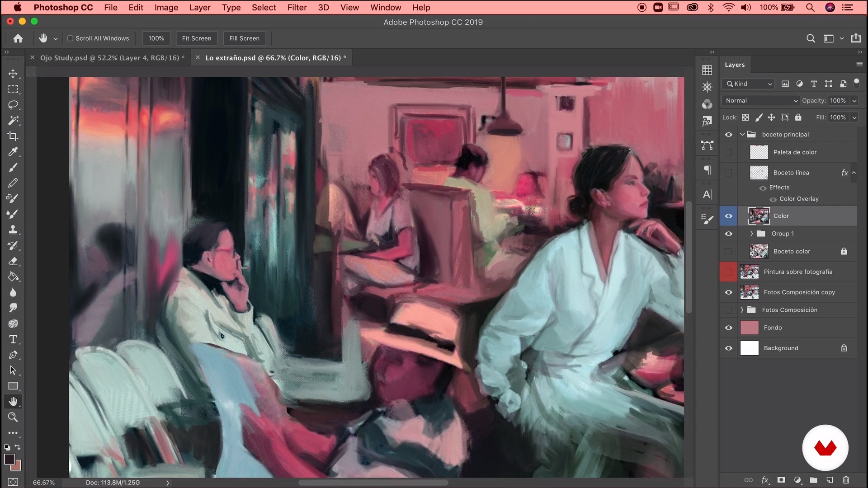
Task: Create new fill or adjustment layer
Action: [797, 480]
